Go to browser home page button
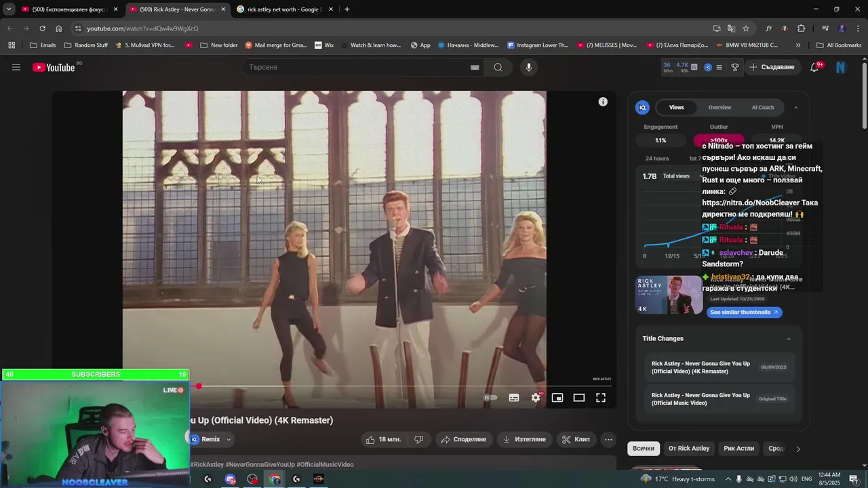This screenshot has height=488, width=868. pyautogui.click(x=59, y=28)
